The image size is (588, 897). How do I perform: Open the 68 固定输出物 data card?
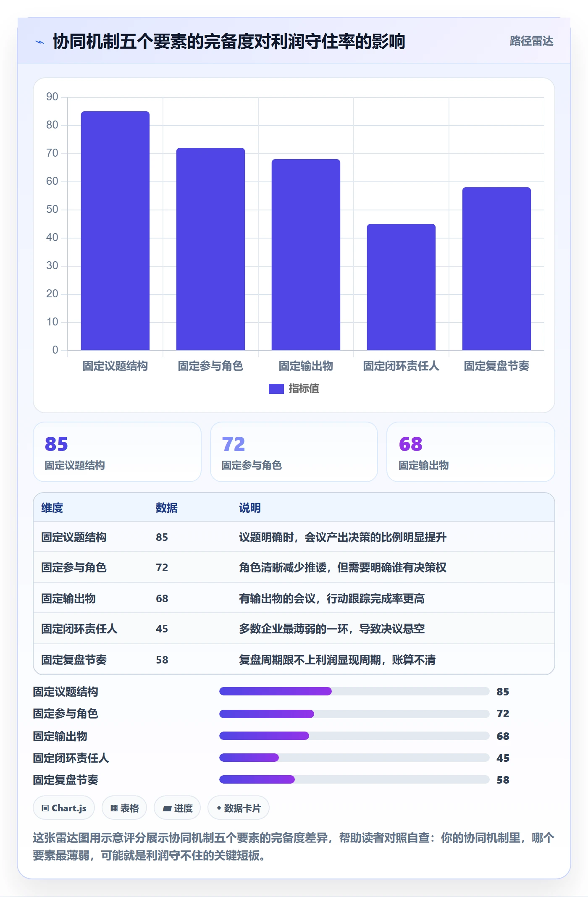pyautogui.click(x=471, y=452)
